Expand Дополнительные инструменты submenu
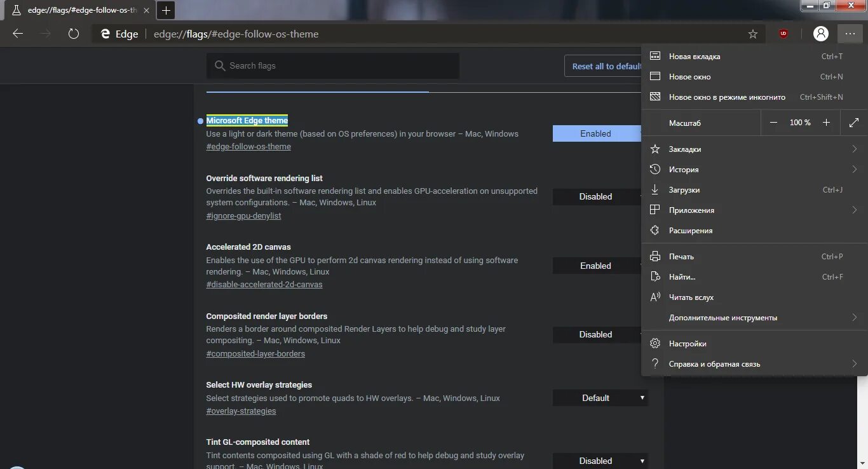868x469 pixels. (x=754, y=318)
